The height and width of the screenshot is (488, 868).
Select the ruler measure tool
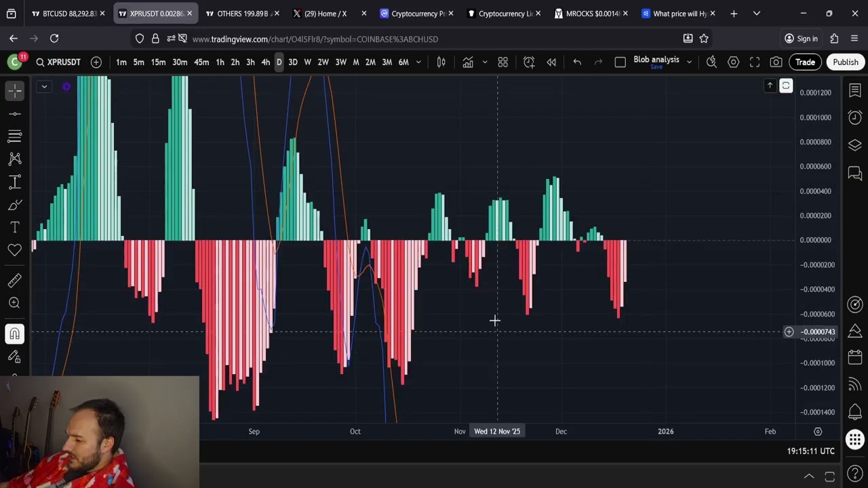(15, 280)
